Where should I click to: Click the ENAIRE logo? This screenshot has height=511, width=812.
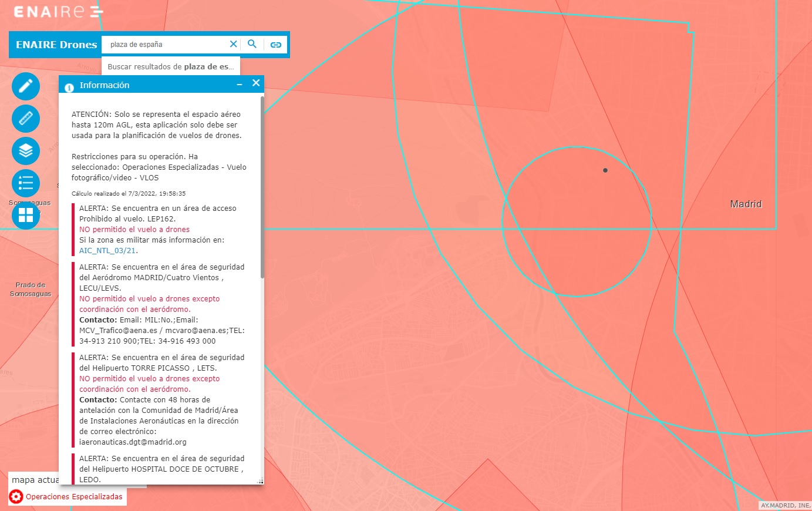58,12
